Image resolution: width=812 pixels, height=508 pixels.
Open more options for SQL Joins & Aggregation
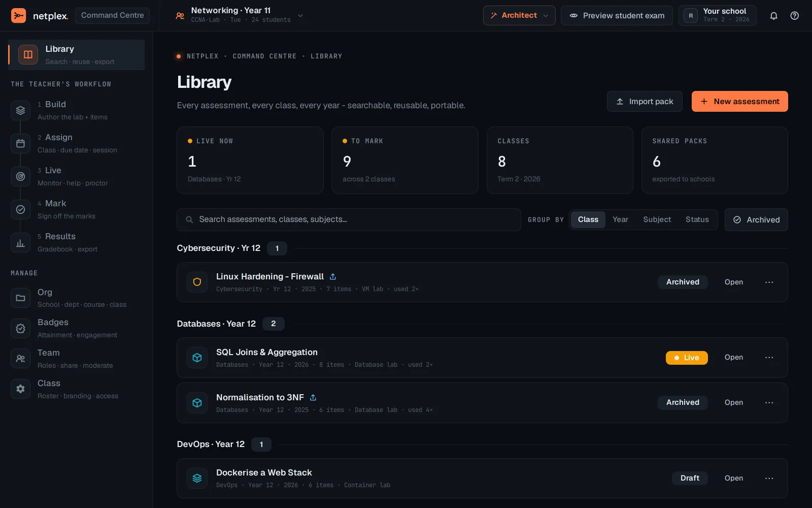[x=769, y=358]
